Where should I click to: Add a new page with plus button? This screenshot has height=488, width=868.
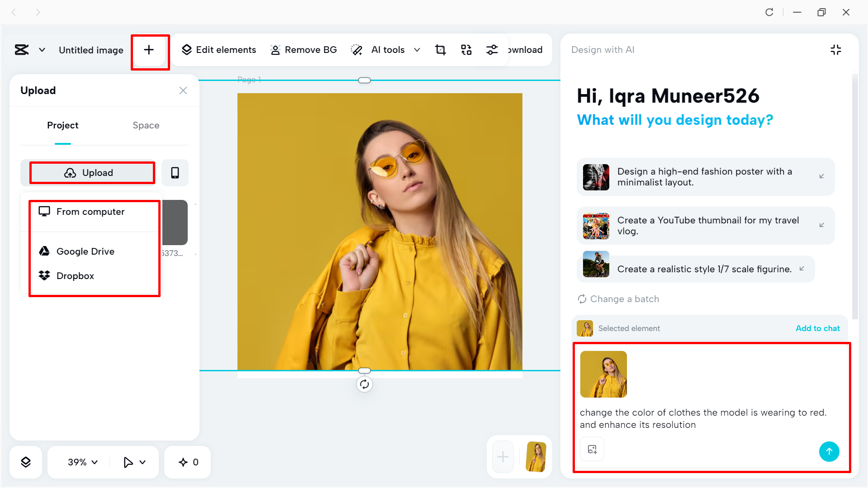(x=503, y=457)
